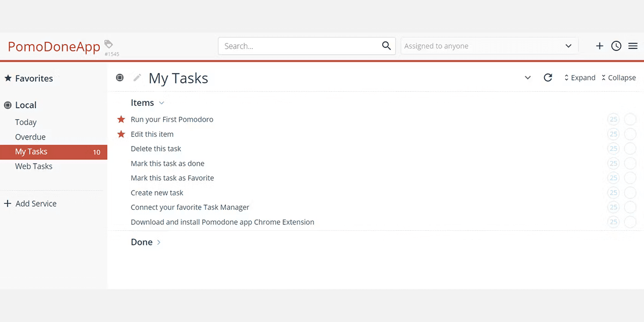Viewport: 644px width, 322px height.
Task: Open the hamburger menu
Action: pos(633,46)
